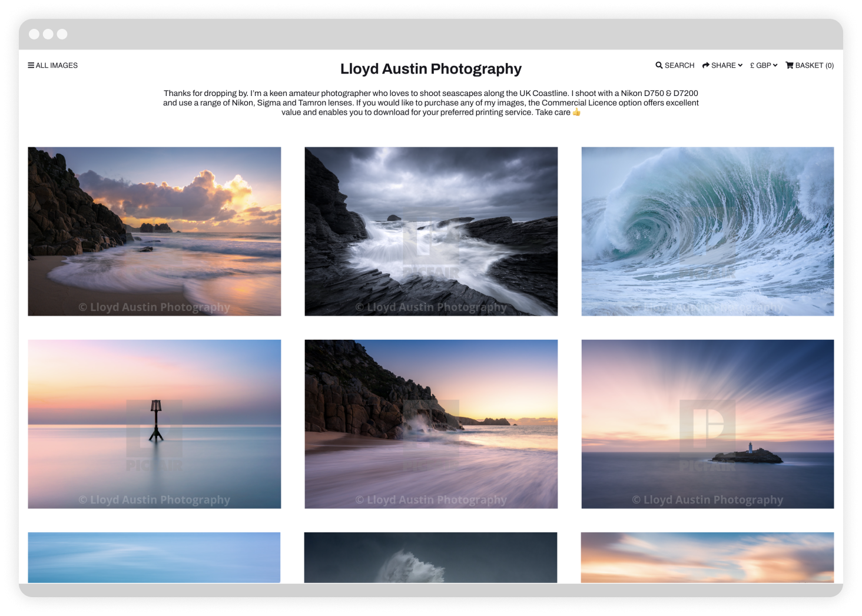Open the shopping basket cart icon
The image size is (862, 616).
point(788,65)
